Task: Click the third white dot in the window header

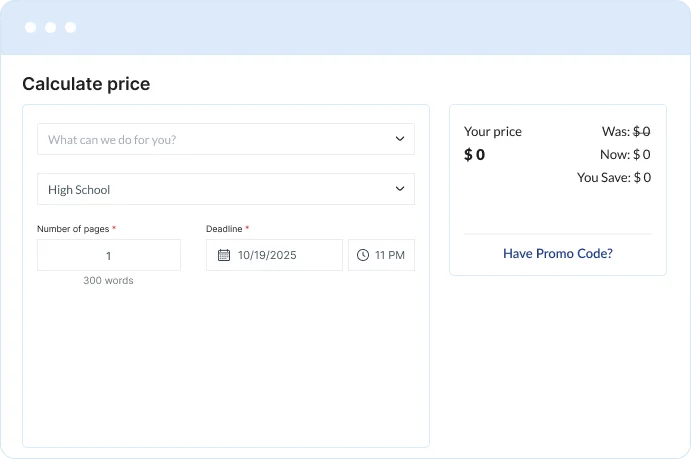Action: tap(70, 27)
